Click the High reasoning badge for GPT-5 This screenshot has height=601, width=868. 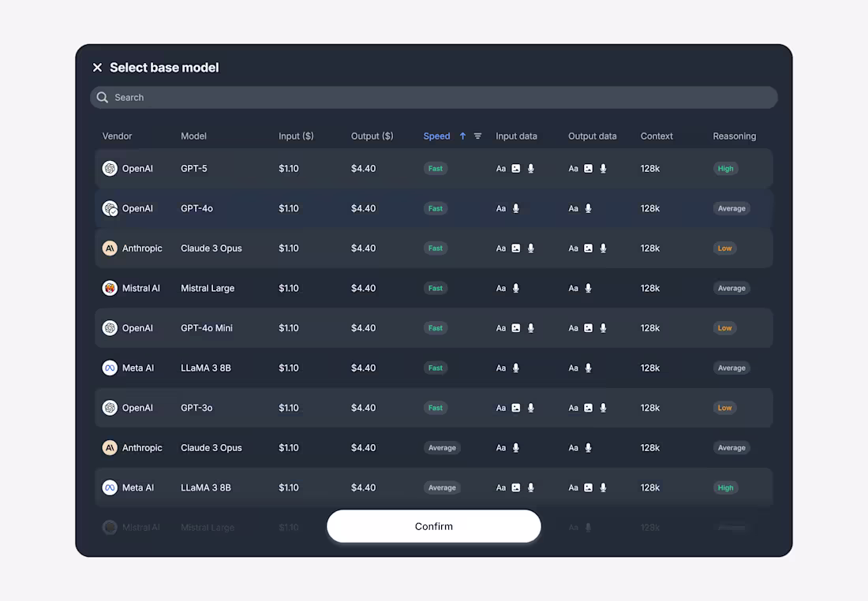pos(725,169)
